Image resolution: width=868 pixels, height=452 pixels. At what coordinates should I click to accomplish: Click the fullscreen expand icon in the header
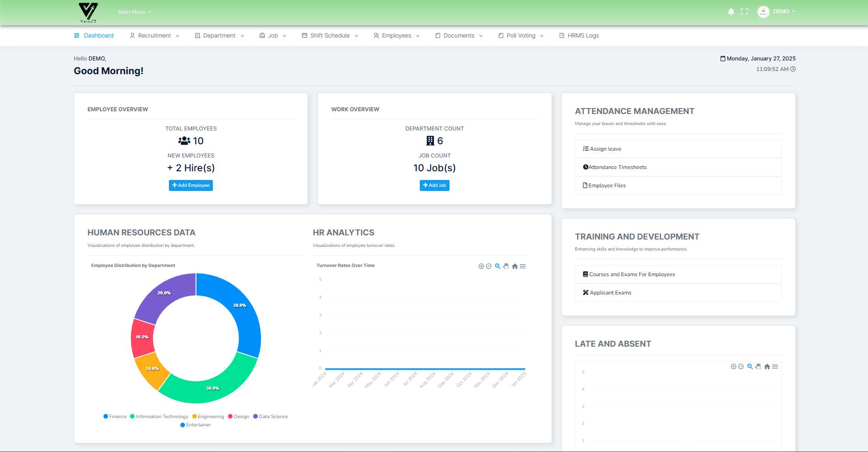[744, 11]
